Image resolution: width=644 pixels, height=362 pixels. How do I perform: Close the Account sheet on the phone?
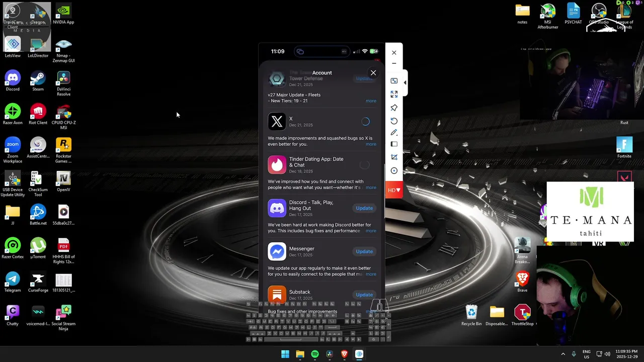[x=373, y=73]
